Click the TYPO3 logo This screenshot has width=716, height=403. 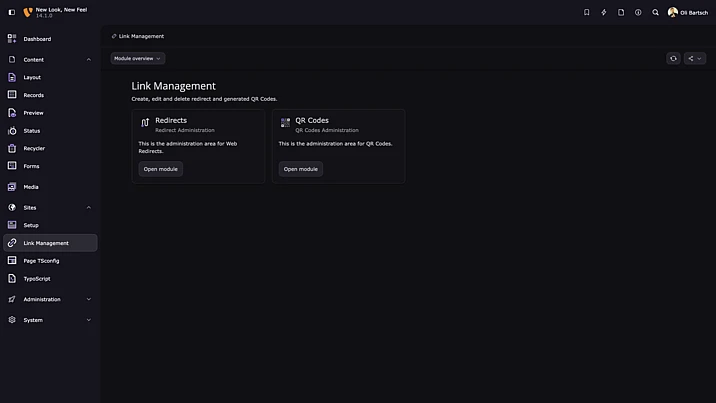(x=28, y=12)
